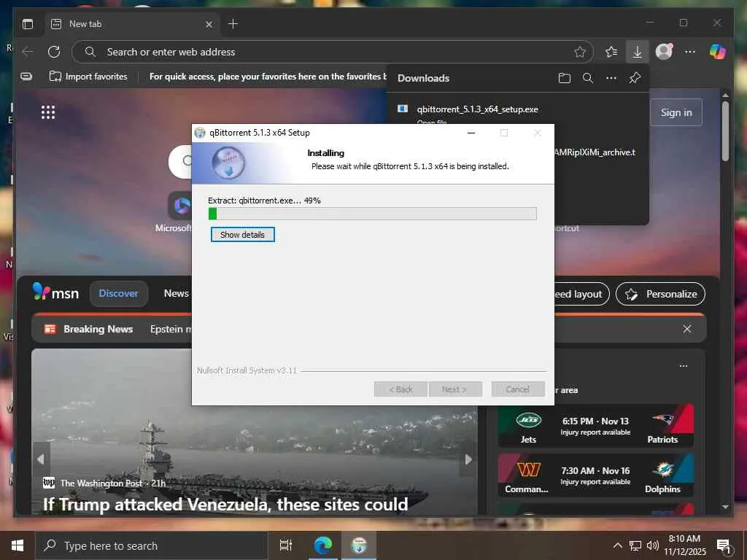Open the Windows Start menu
747x560 pixels.
pyautogui.click(x=18, y=545)
